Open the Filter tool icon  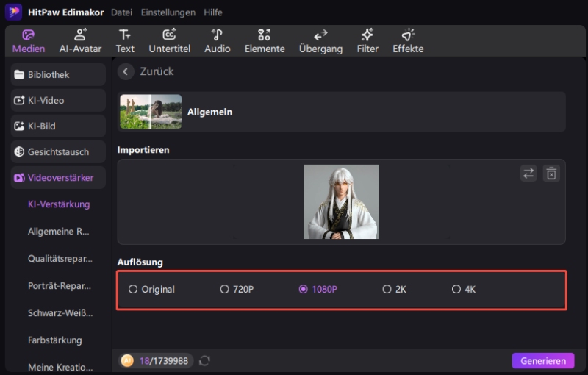point(367,35)
